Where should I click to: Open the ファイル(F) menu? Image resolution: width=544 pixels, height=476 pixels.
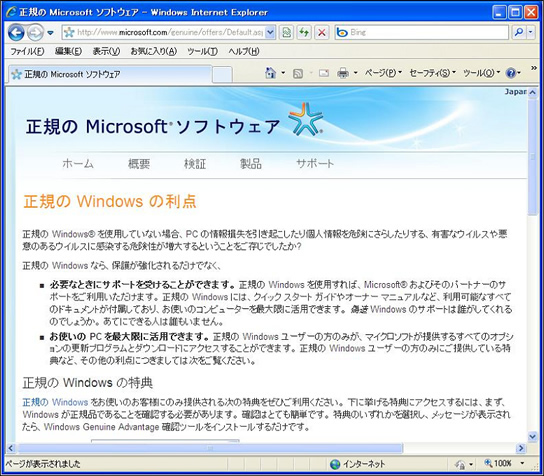pos(27,51)
